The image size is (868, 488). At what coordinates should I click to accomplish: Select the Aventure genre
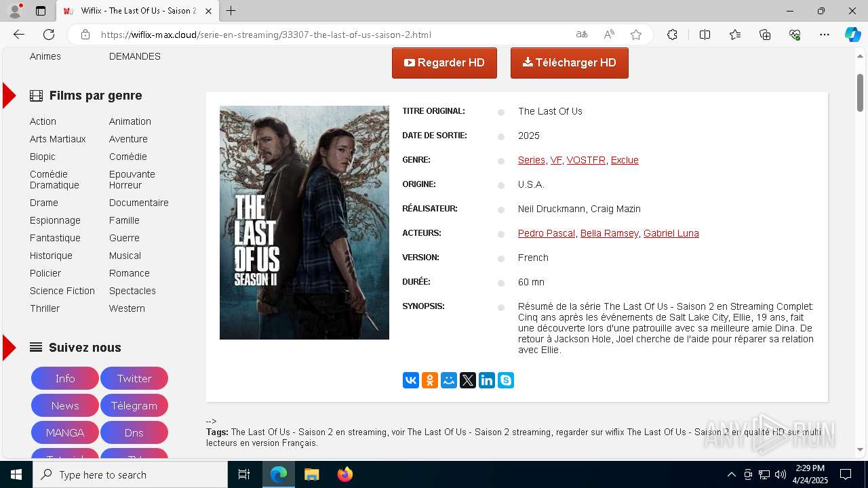[x=128, y=139]
